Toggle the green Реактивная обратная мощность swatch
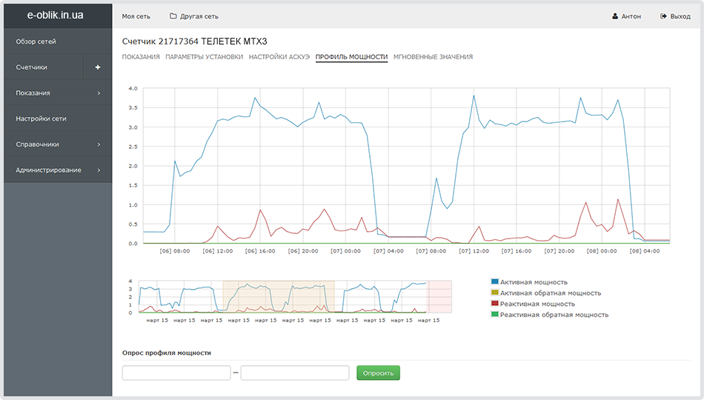This screenshot has height=400, width=704. (495, 314)
